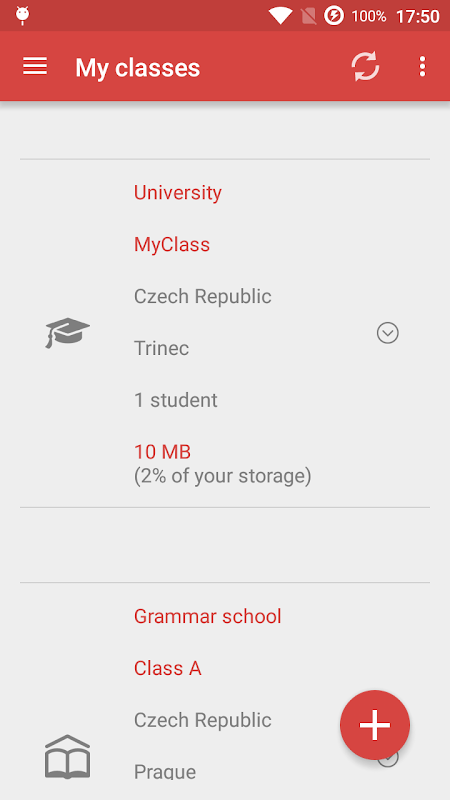
Task: Tap the sync refresh icon
Action: click(x=365, y=66)
